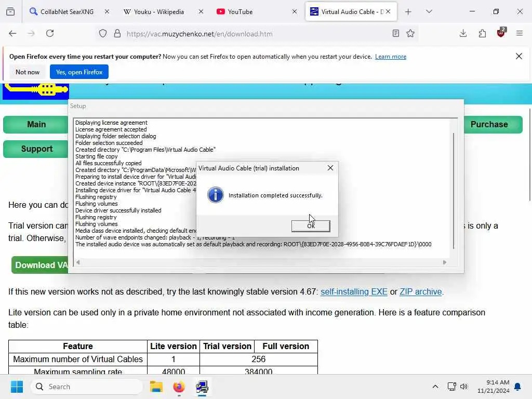Show hidden system tray icons
The image size is (532, 399).
tap(435, 387)
